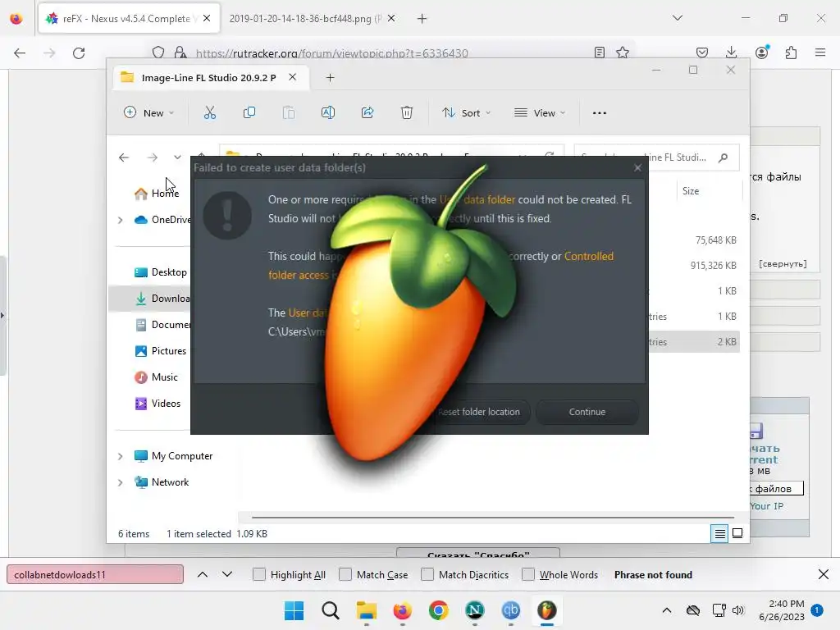Enable Match Case option
The width and height of the screenshot is (840, 630).
(x=345, y=574)
